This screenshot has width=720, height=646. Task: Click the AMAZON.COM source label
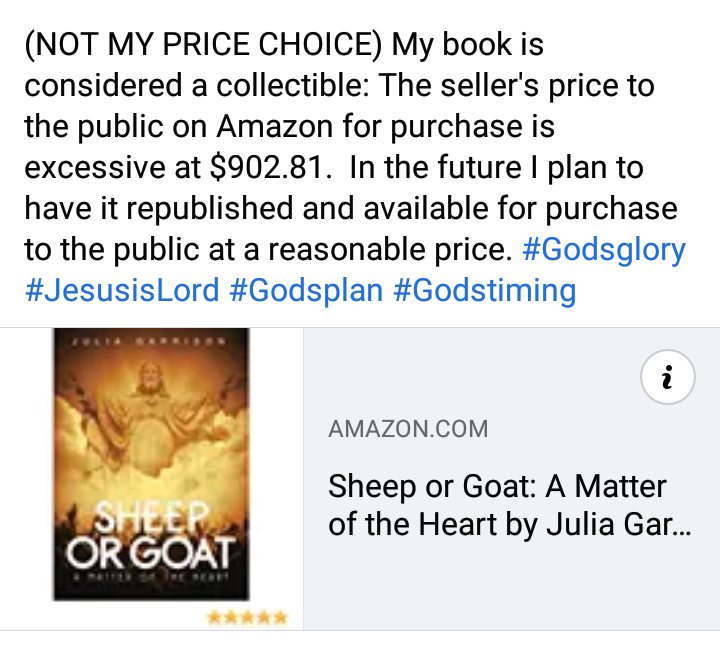pos(408,430)
